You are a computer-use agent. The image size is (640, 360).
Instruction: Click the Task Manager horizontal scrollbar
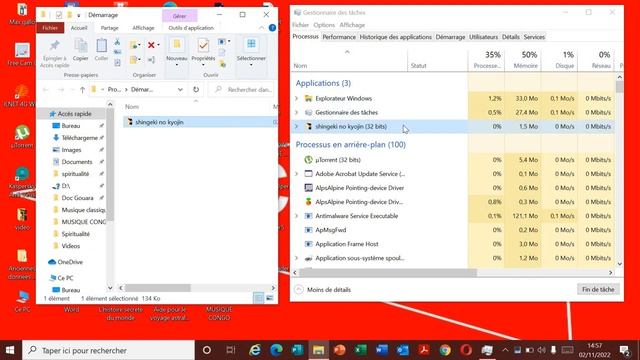pos(388,272)
